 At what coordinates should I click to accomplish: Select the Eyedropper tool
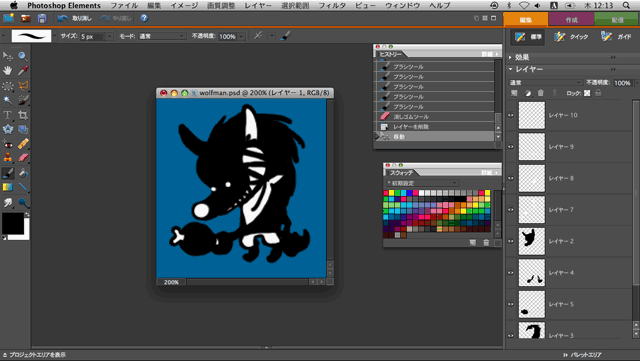click(x=23, y=70)
